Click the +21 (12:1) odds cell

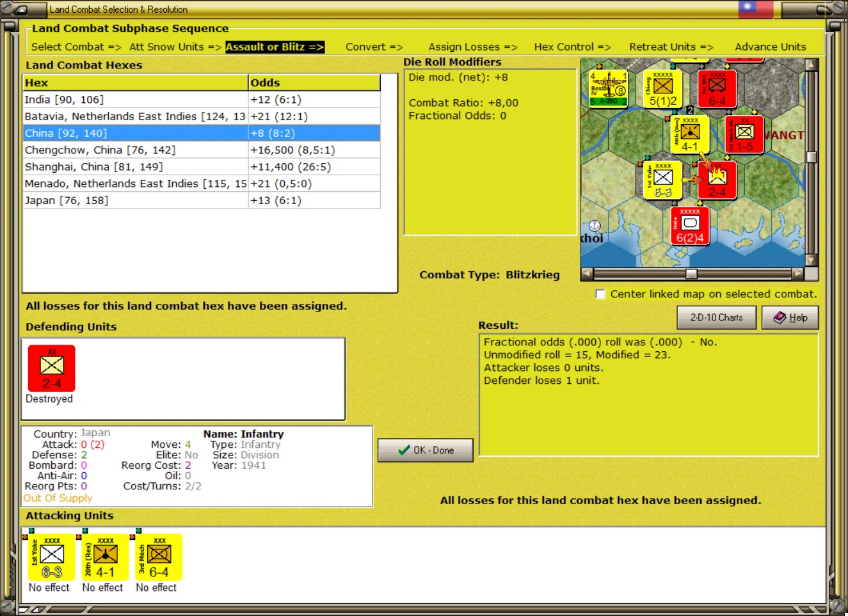(314, 116)
